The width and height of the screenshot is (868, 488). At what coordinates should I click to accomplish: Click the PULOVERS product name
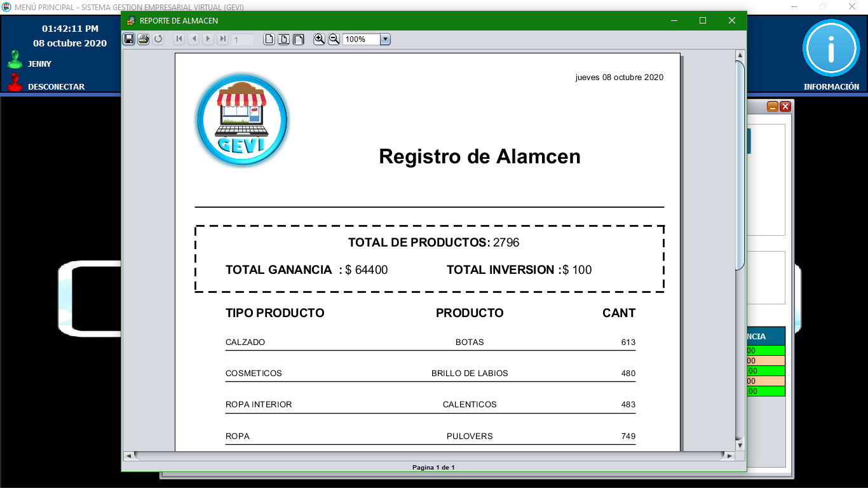[470, 437]
